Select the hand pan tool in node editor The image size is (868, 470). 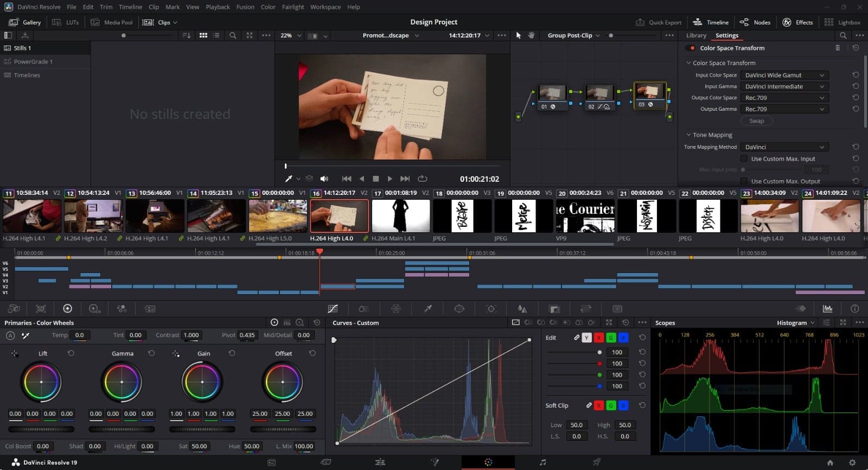pos(531,35)
